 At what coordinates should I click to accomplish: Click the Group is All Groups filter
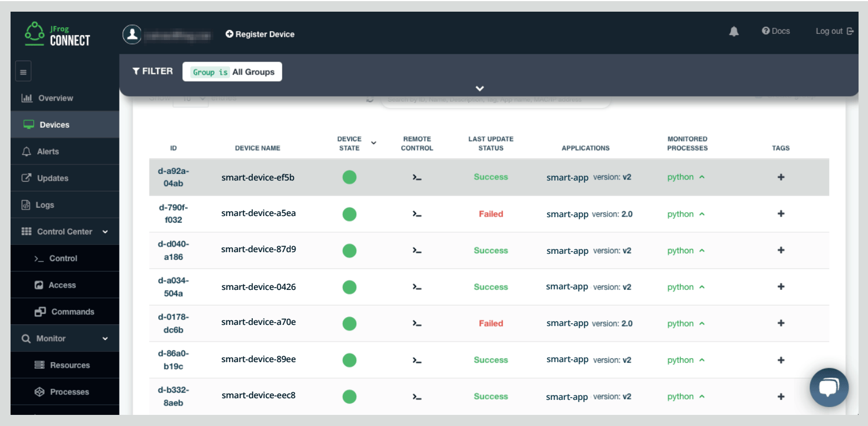click(232, 72)
